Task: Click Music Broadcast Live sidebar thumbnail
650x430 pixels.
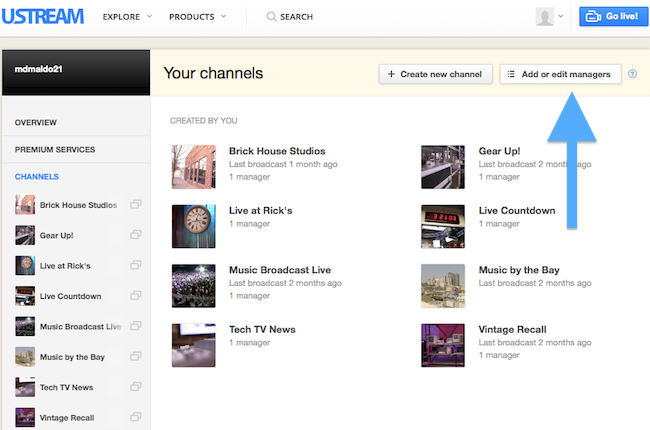Action: tap(25, 326)
